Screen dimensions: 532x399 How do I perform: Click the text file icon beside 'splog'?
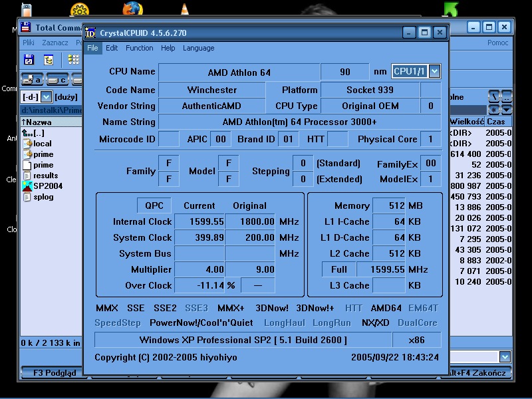[27, 197]
